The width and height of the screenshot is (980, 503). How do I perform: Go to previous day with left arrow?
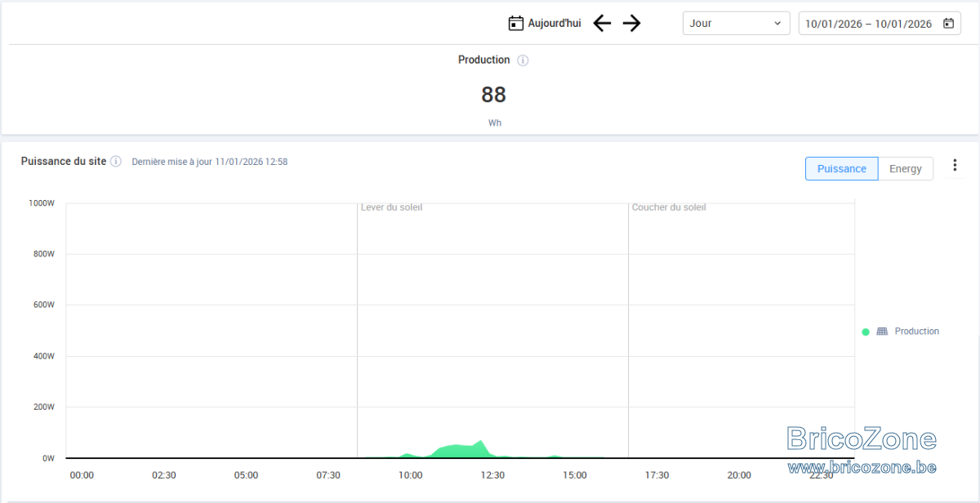[602, 23]
